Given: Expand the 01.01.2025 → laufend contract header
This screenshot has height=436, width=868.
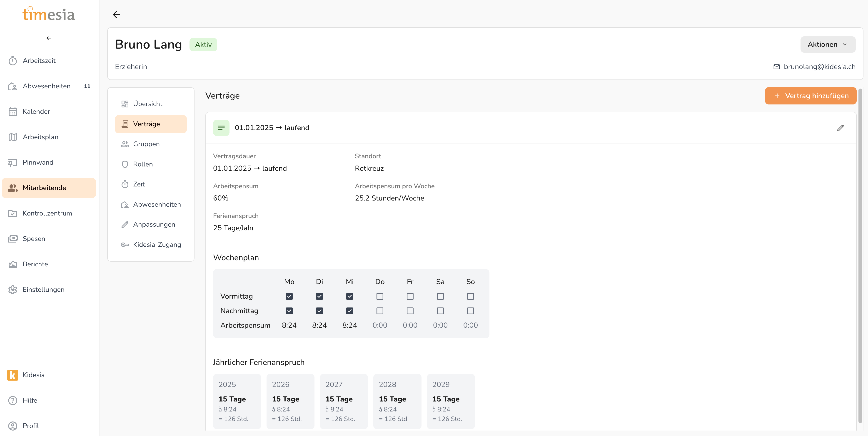Looking at the screenshot, I should [272, 128].
